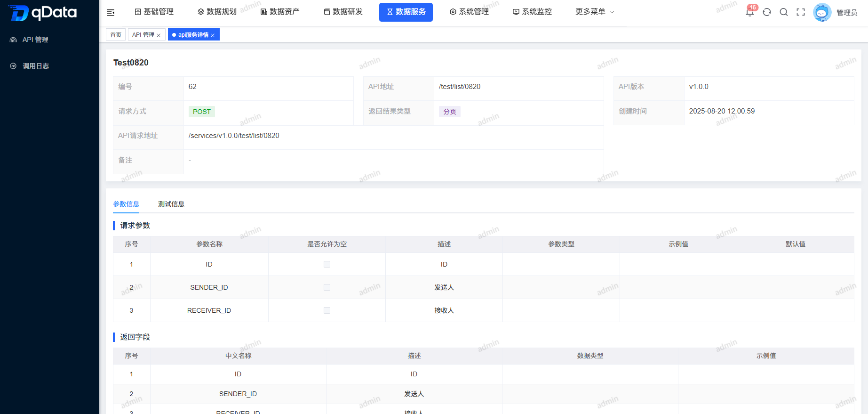
Task: Click API address value /test/list/0820
Action: 460,87
